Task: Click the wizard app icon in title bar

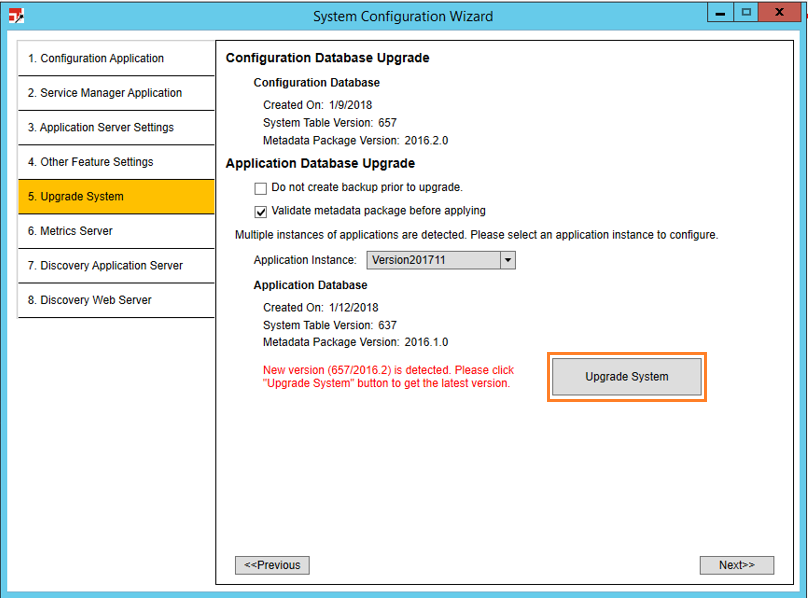Action: coord(15,16)
